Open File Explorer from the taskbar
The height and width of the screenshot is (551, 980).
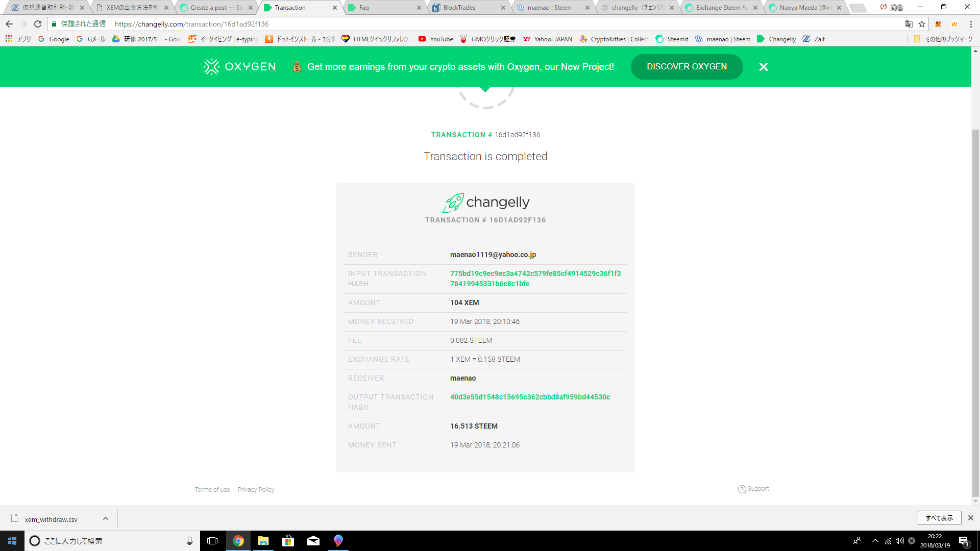pyautogui.click(x=263, y=541)
